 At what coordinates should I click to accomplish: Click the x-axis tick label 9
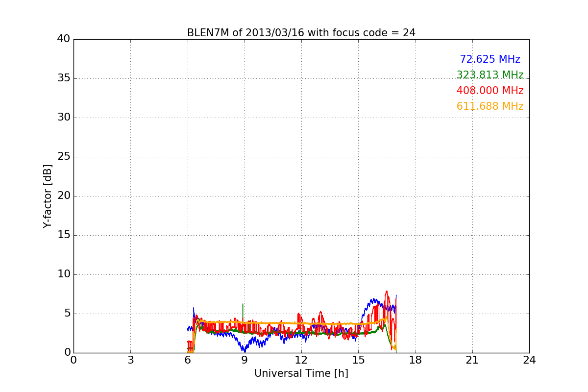[x=245, y=360]
